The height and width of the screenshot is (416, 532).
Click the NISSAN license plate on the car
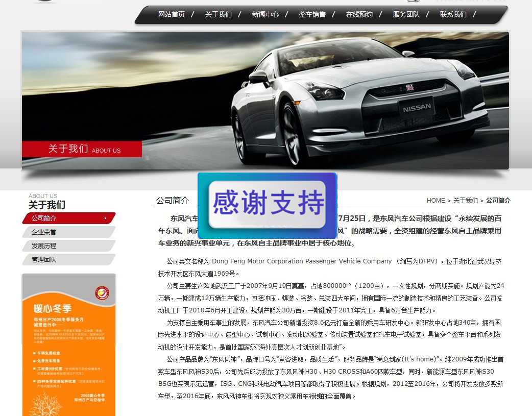click(x=417, y=109)
